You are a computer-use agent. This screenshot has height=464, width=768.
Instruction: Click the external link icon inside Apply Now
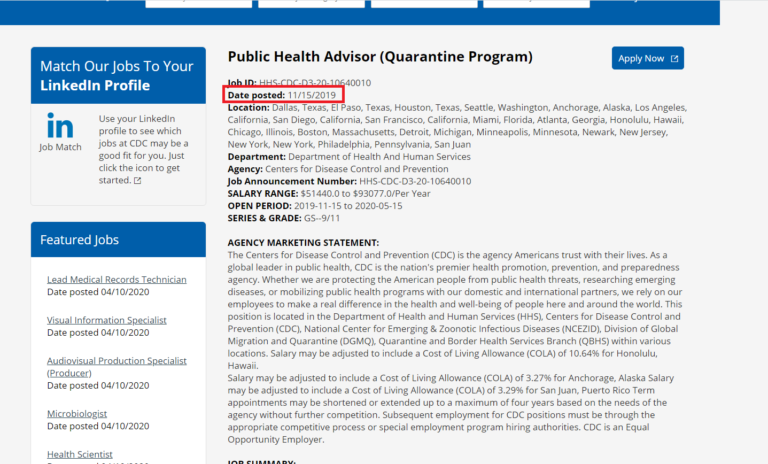674,59
